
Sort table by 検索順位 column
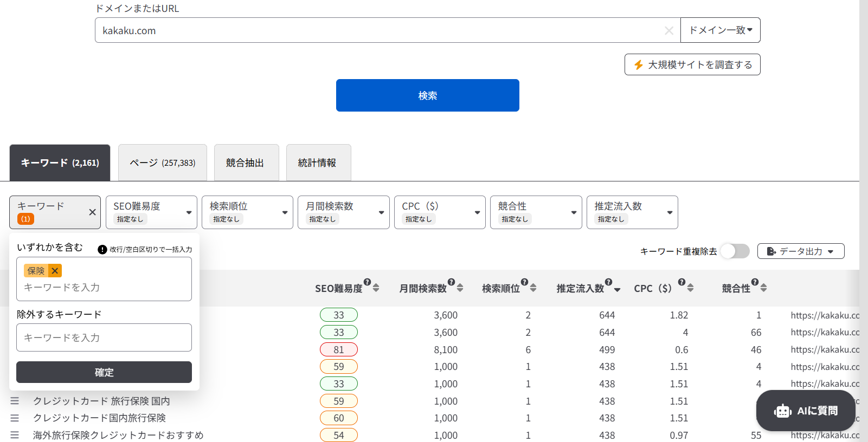click(533, 288)
